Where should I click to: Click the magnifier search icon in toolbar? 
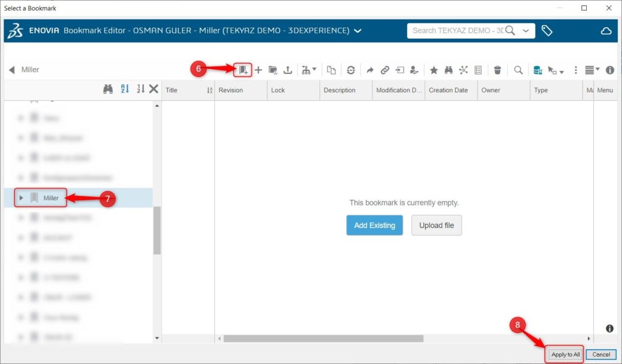[518, 70]
